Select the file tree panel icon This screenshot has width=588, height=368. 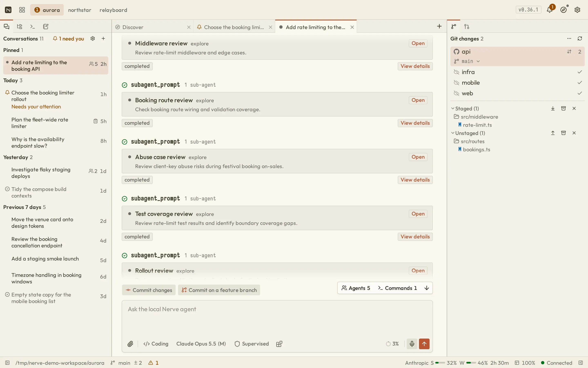click(x=20, y=27)
